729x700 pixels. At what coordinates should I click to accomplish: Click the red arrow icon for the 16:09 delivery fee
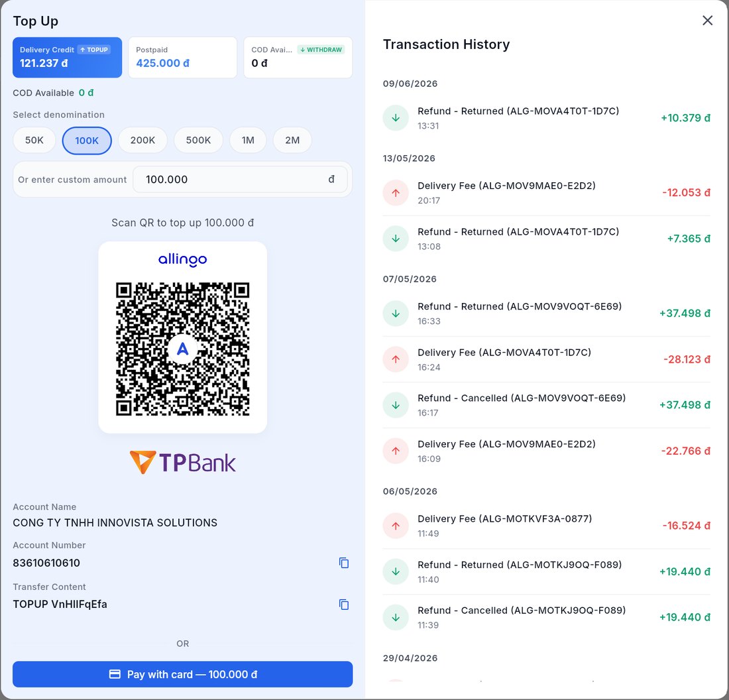396,451
